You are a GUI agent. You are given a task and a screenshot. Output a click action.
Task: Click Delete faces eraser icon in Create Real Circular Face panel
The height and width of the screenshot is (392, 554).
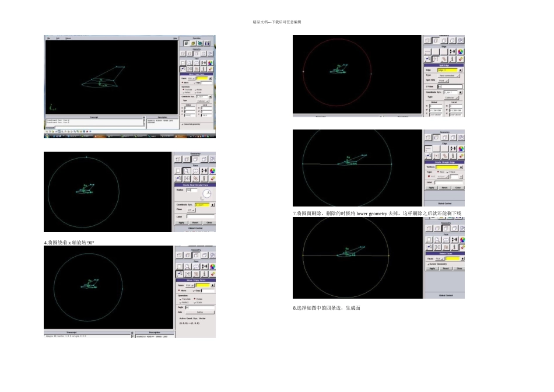pyautogui.click(x=212, y=178)
